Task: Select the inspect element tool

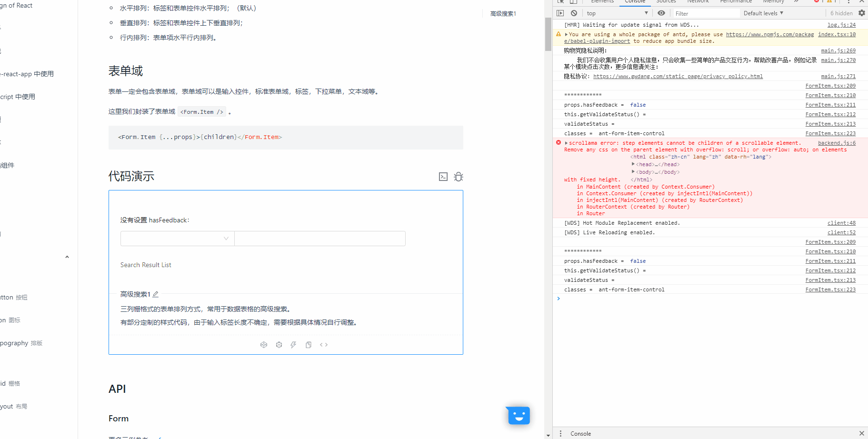Action: pos(561,1)
